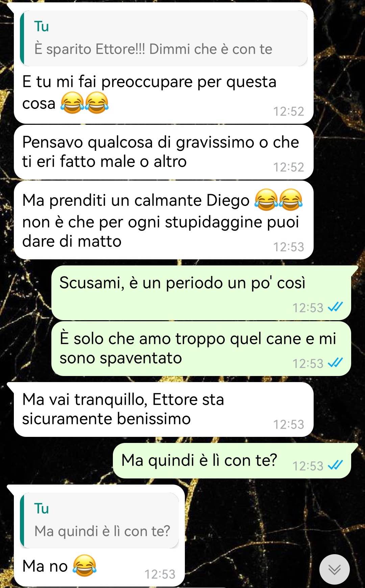Open quoted message 'È sparito Ettore!!! Dimmi che è con te'

point(164,38)
